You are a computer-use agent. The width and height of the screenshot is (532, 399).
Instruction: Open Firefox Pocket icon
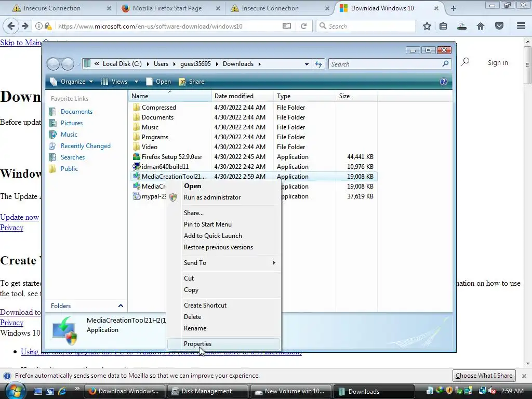coord(499,26)
